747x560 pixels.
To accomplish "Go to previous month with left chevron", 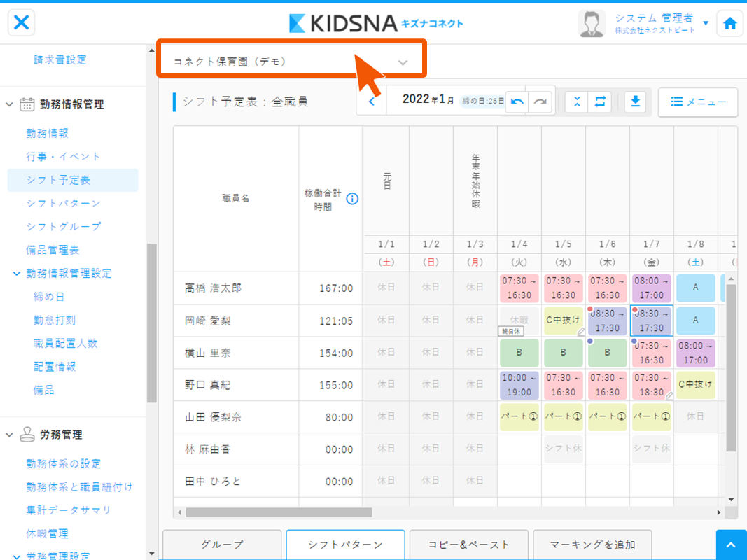I will tap(372, 102).
